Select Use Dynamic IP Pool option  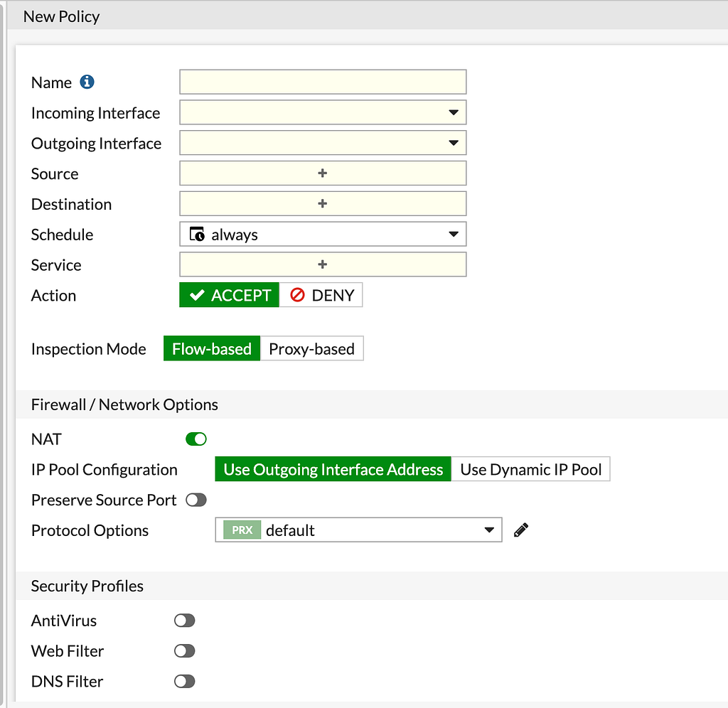(x=530, y=469)
